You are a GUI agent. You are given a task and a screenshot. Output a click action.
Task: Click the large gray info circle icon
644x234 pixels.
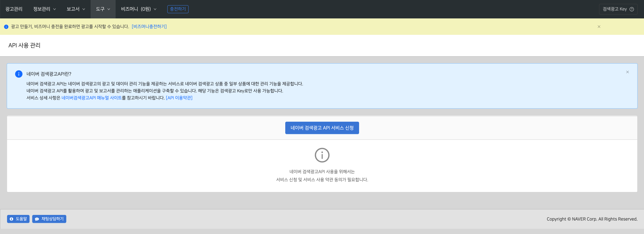click(x=322, y=155)
